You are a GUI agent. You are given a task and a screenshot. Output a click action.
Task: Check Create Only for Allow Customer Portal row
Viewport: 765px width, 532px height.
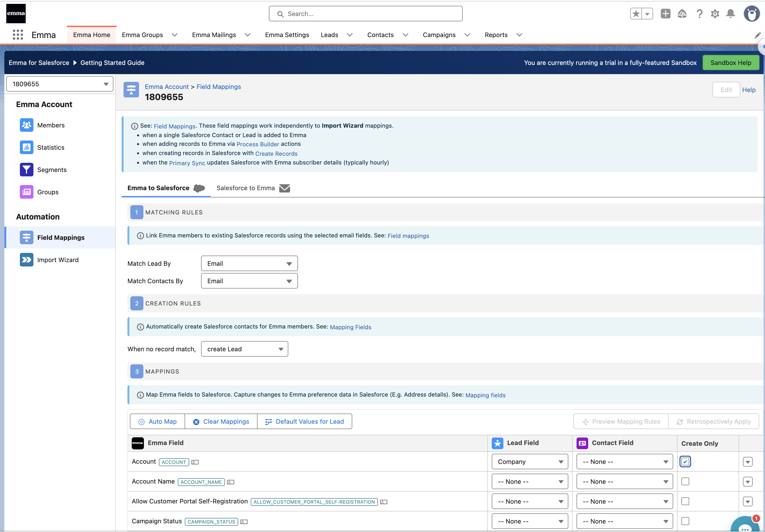tap(685, 501)
